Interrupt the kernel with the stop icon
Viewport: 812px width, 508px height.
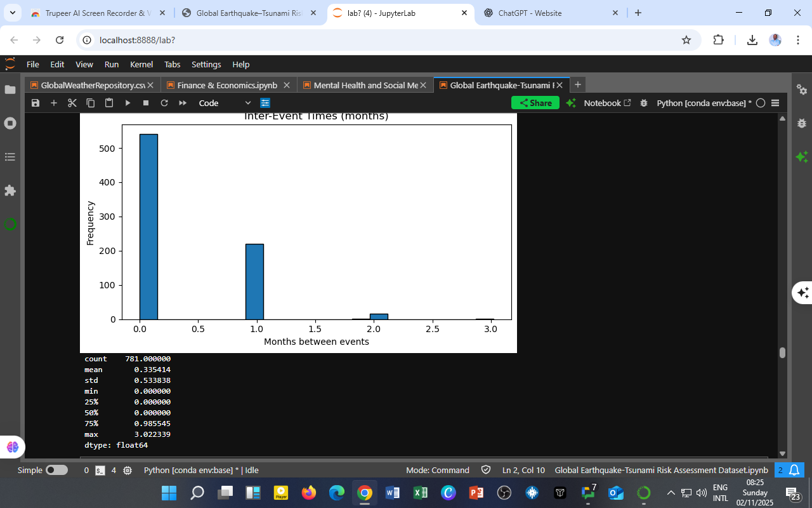(146, 103)
